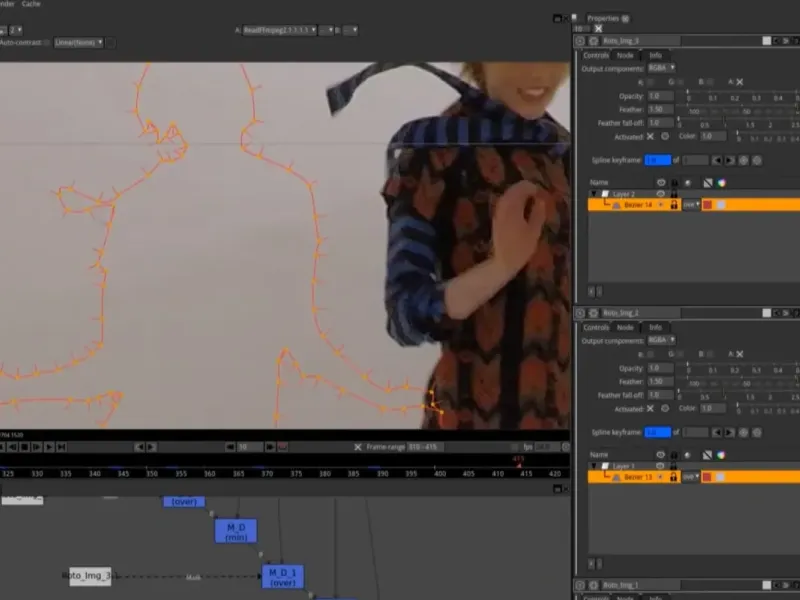
Task: Click the Opacity value field in Roto_Img_3
Action: (661, 96)
